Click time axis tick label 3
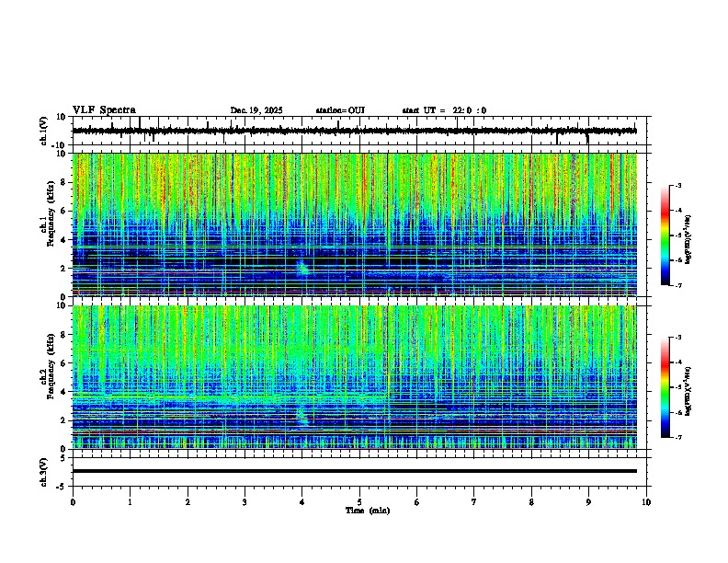 pyautogui.click(x=245, y=502)
